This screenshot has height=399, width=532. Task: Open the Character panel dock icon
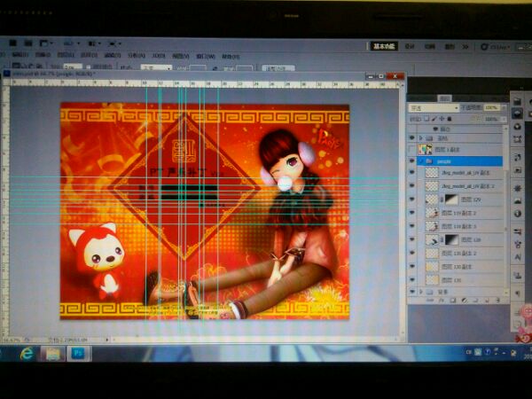tap(517, 257)
